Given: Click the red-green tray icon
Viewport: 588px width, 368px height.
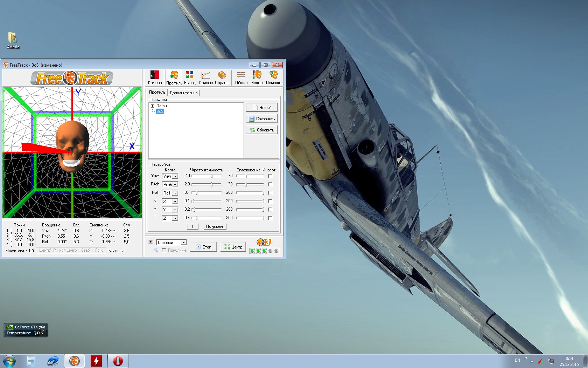Looking at the screenshot, I should click(x=540, y=361).
